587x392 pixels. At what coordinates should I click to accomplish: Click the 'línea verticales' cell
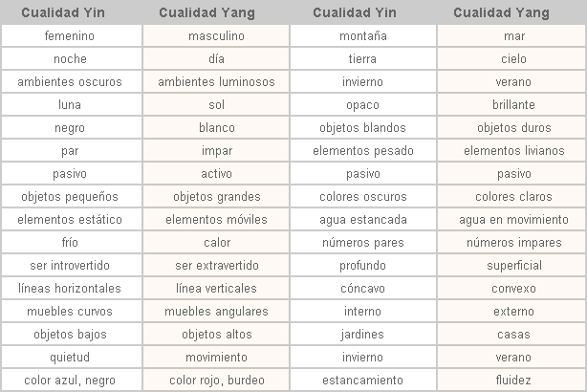point(217,289)
